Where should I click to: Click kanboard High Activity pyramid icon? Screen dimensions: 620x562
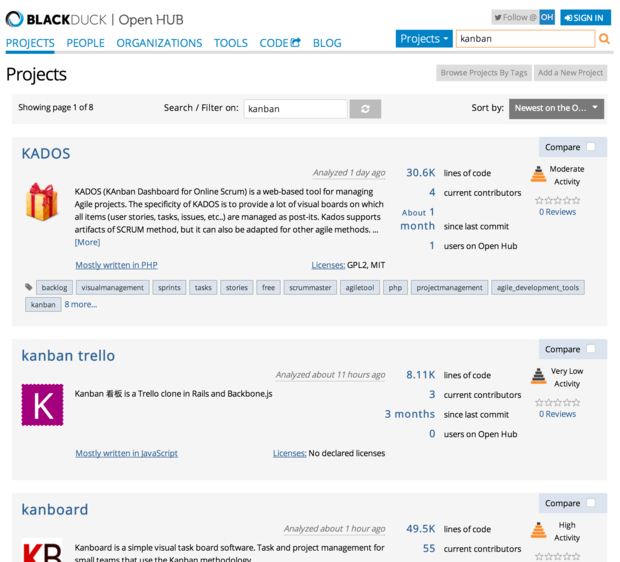coord(538,530)
